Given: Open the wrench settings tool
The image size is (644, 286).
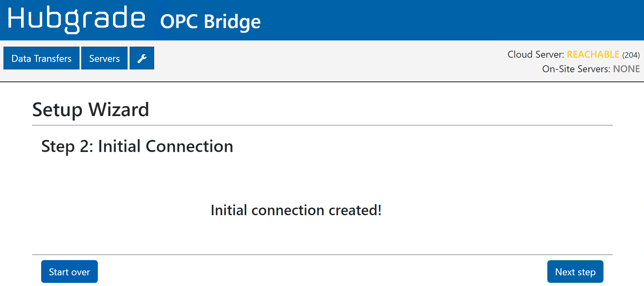Looking at the screenshot, I should 142,58.
